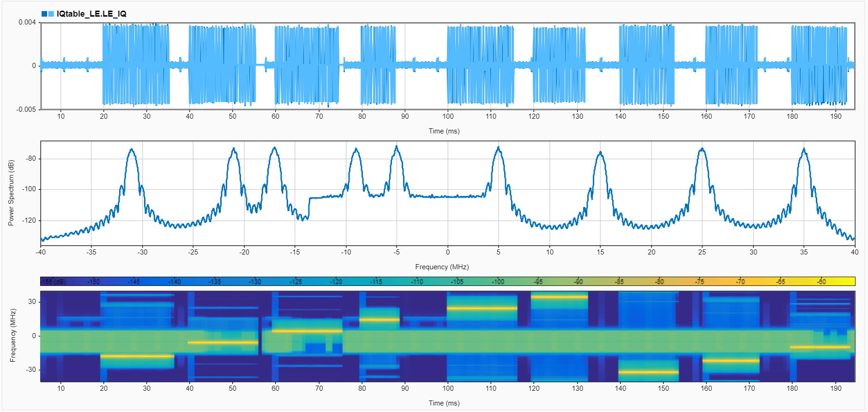This screenshot has height=412, width=868.
Task: Click "35" tick on the spectrum frequency axis
Action: click(804, 252)
